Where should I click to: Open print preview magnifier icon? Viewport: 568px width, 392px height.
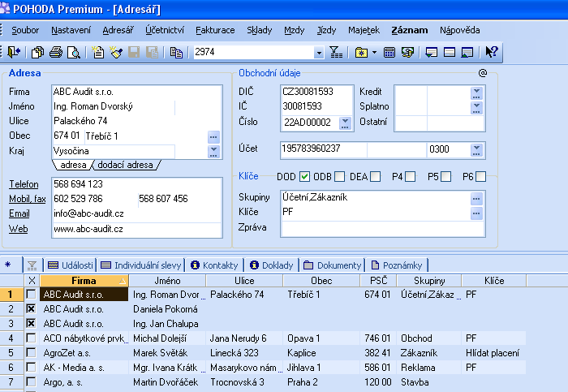click(74, 53)
